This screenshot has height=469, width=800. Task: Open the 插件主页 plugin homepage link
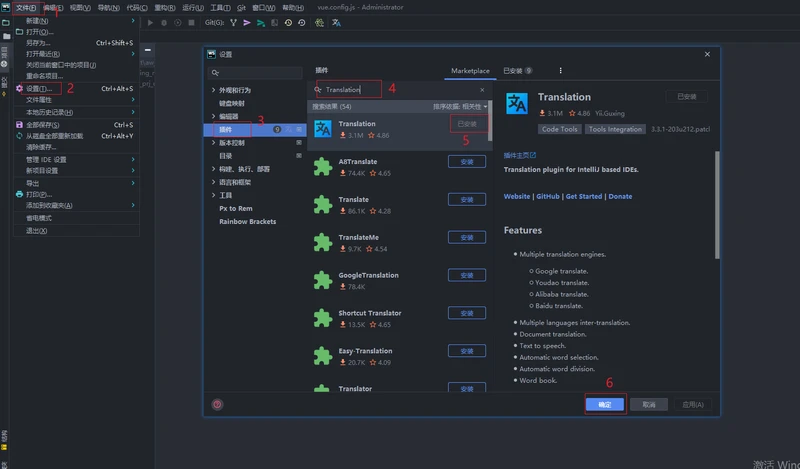(x=519, y=155)
